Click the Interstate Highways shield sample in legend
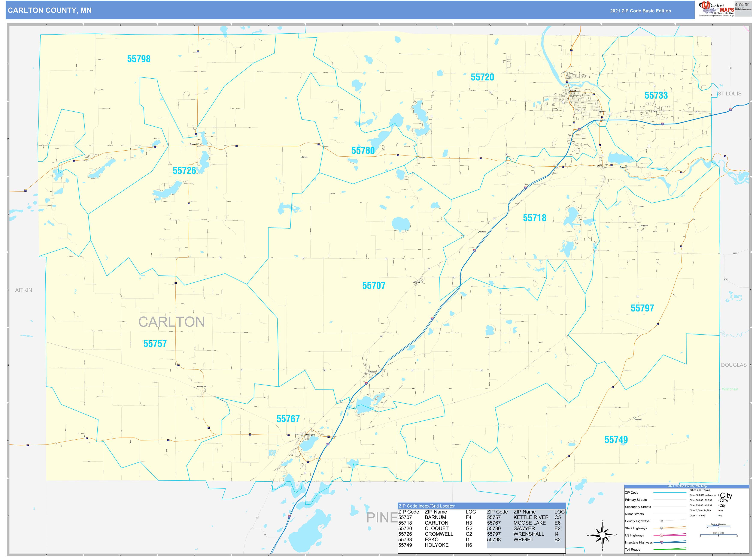Image resolution: width=756 pixels, height=557 pixels. [662, 542]
